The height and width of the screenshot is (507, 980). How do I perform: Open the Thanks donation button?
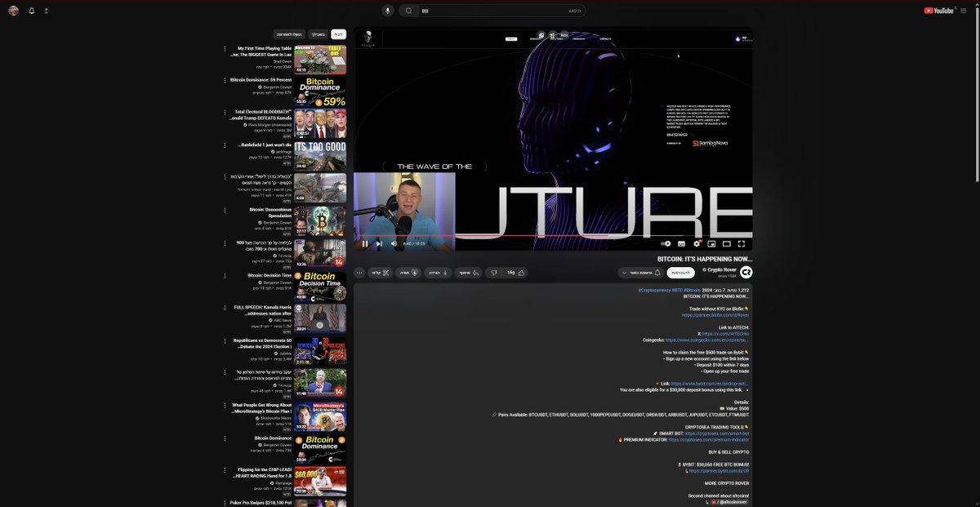[x=409, y=273]
